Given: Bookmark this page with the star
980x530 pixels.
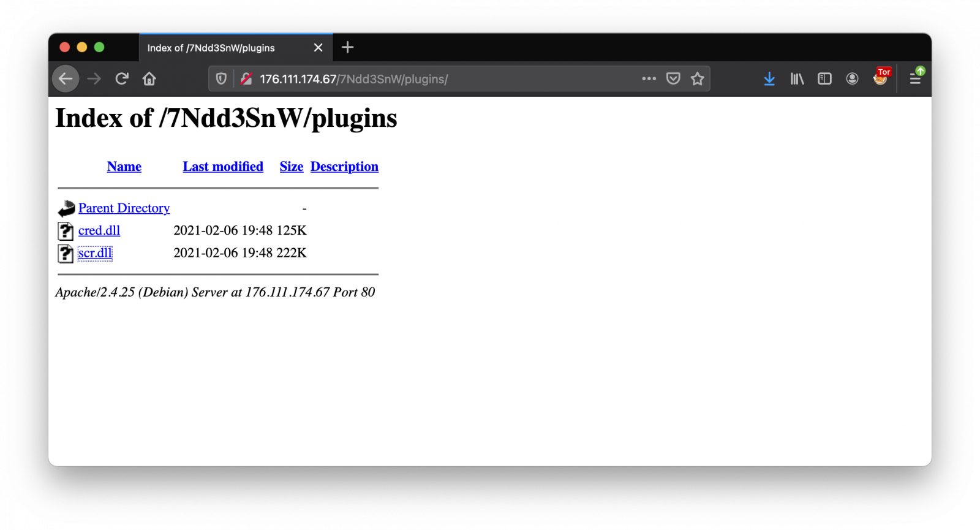Looking at the screenshot, I should click(698, 79).
